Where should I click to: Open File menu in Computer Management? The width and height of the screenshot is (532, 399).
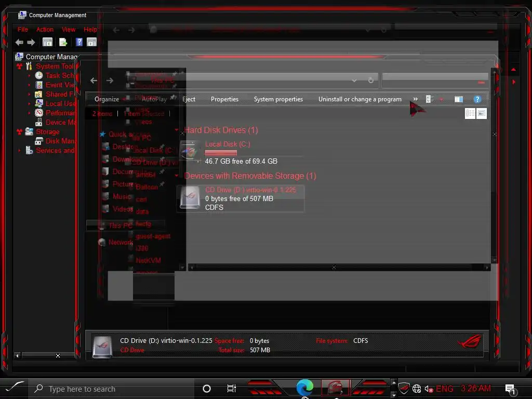(23, 30)
